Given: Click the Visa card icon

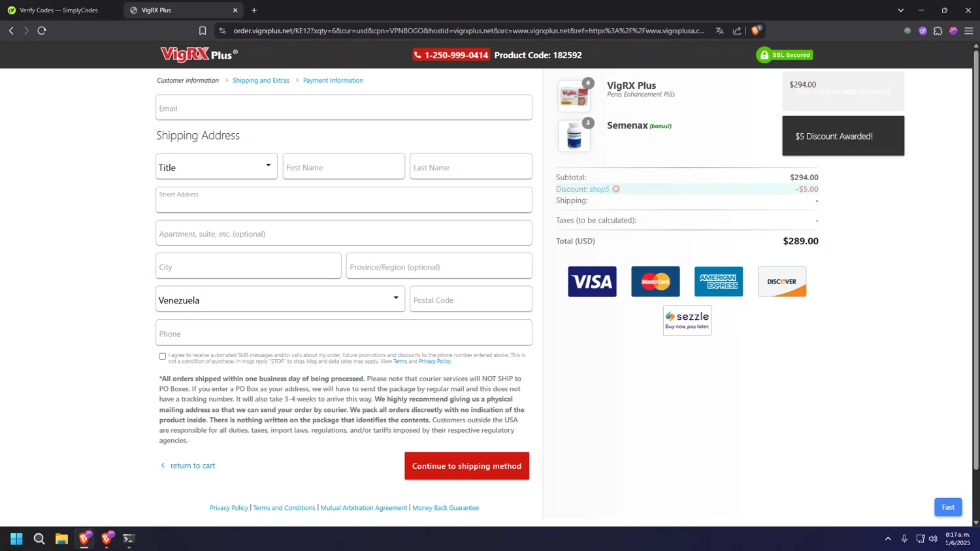Looking at the screenshot, I should (x=592, y=281).
